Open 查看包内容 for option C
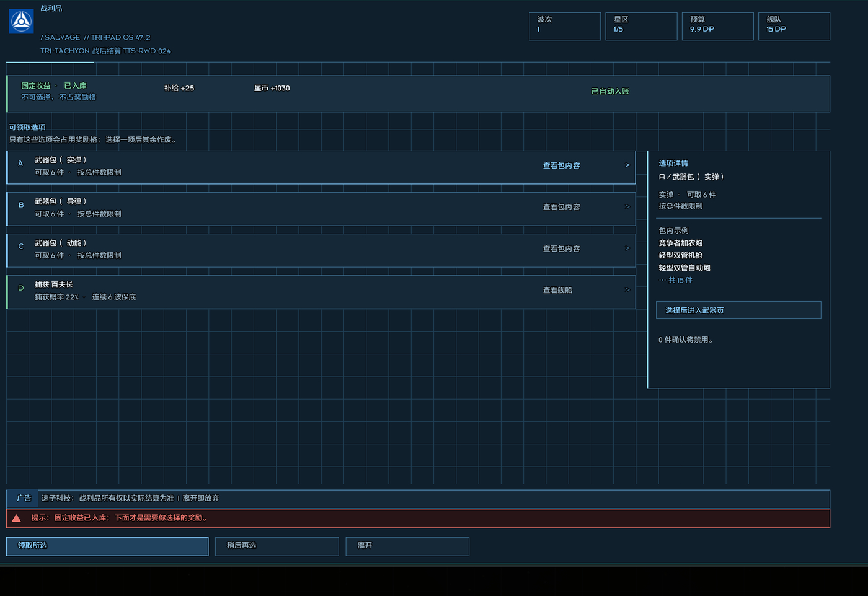 pyautogui.click(x=562, y=248)
